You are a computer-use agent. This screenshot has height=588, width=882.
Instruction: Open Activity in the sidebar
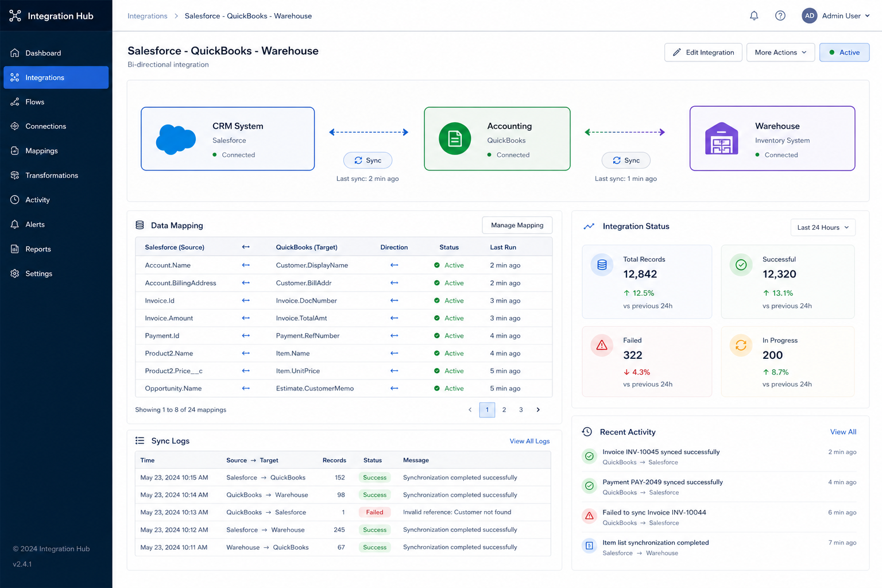56,200
